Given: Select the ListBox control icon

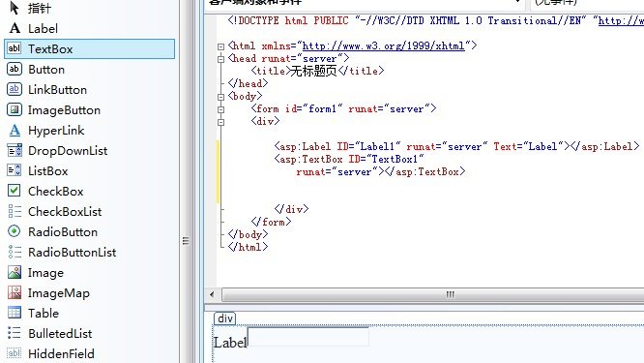Looking at the screenshot, I should (15, 170).
